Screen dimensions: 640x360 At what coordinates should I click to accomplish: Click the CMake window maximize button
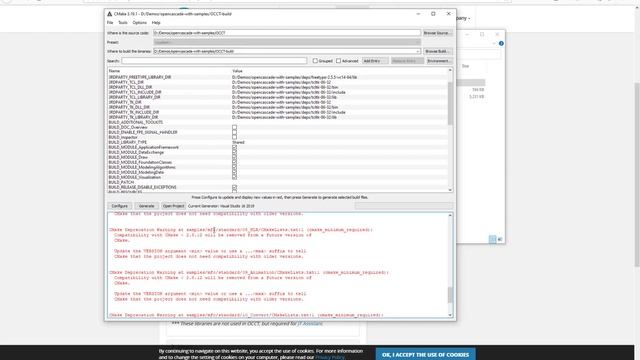click(433, 14)
